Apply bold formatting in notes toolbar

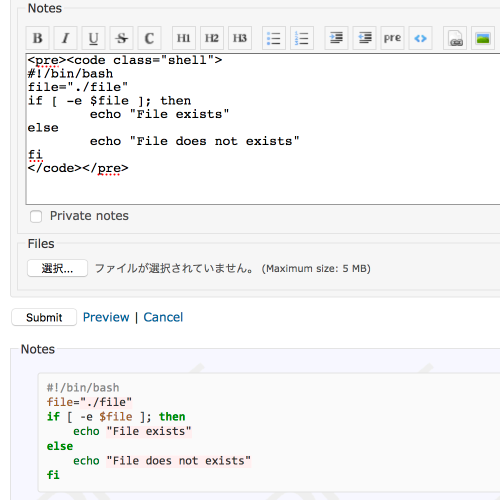pos(38,38)
